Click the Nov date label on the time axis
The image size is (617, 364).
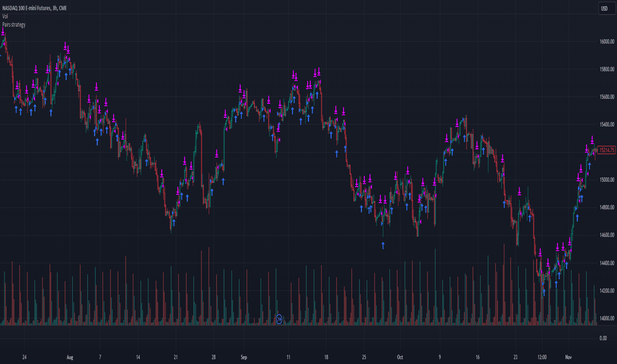click(x=568, y=357)
